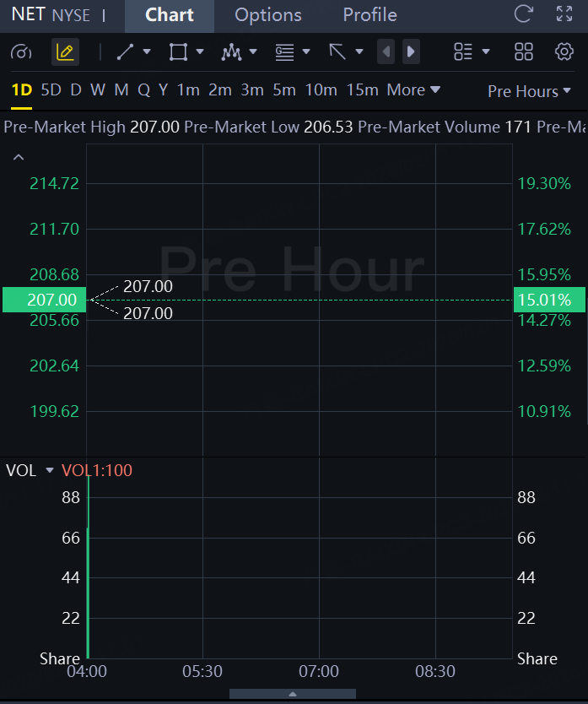Viewport: 588px width, 704px height.
Task: Open the VOL indicator dropdown
Action: pyautogui.click(x=50, y=471)
